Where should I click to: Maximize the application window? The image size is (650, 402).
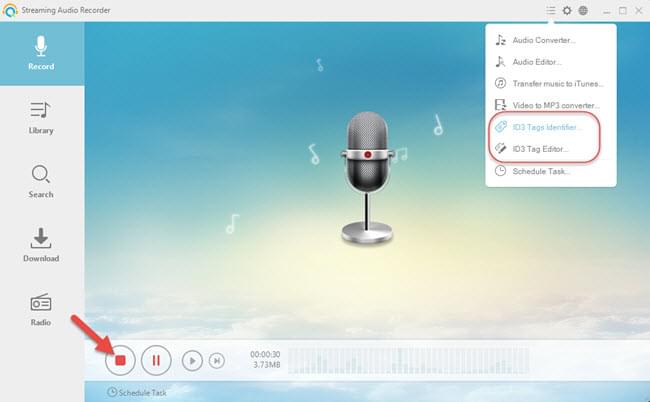click(x=623, y=11)
